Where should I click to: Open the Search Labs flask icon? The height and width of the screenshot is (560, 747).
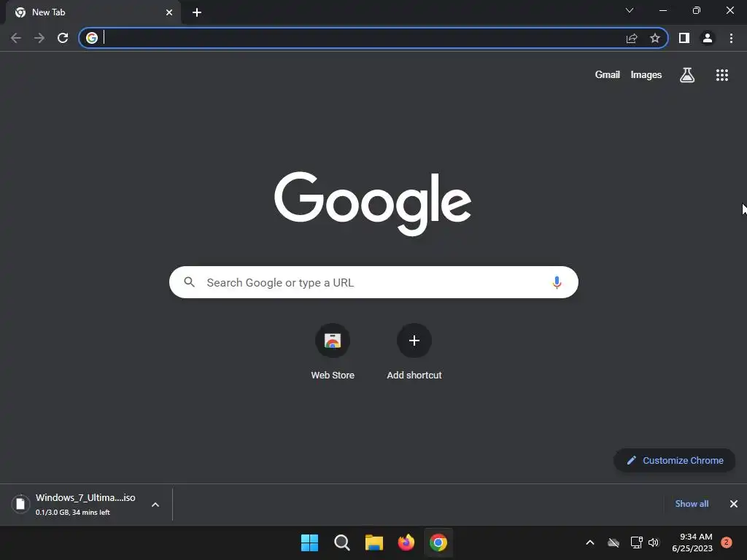tap(687, 75)
